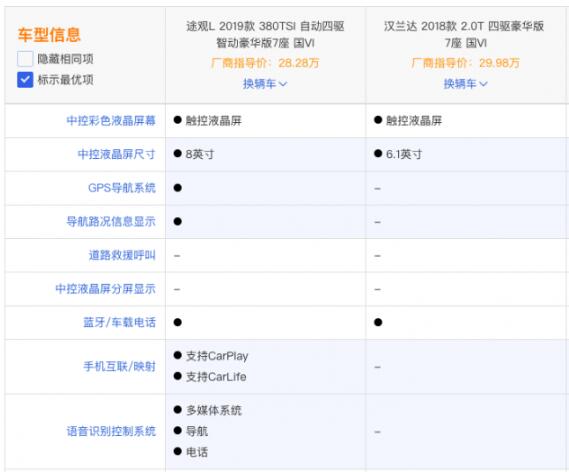569x472 pixels.
Task: Click 汉兰达 2018款 2.0T model title
Action: tap(464, 34)
